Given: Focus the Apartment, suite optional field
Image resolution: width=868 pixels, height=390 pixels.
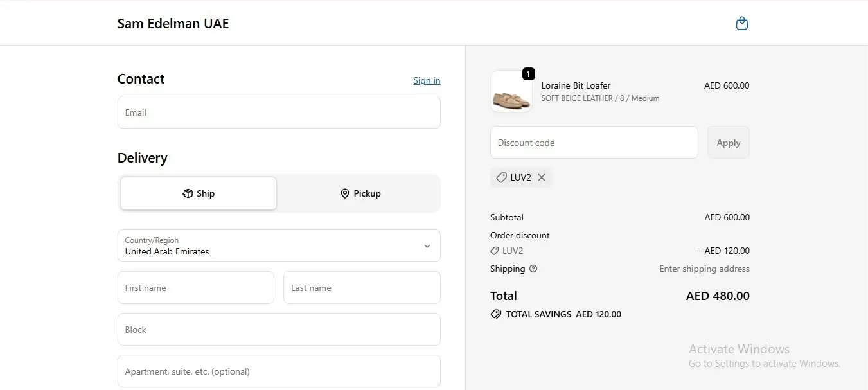Looking at the screenshot, I should coord(279,371).
